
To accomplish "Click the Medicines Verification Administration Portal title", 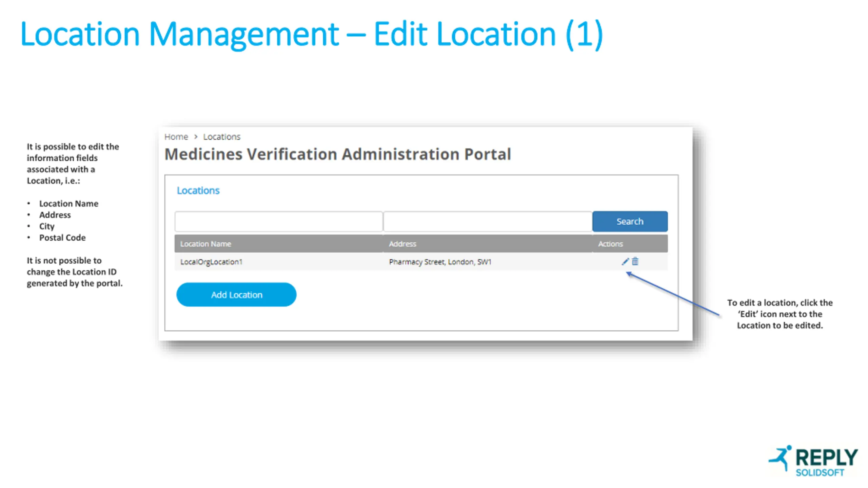I will pyautogui.click(x=337, y=154).
